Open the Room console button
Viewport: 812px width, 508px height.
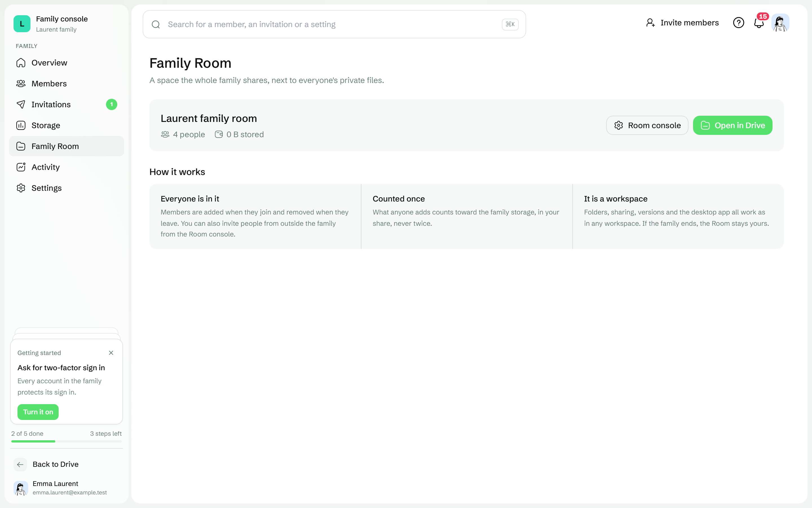pos(647,125)
